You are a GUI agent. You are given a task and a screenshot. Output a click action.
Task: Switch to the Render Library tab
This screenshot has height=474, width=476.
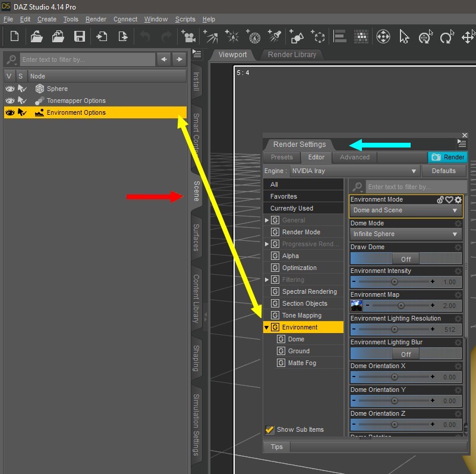pos(292,55)
